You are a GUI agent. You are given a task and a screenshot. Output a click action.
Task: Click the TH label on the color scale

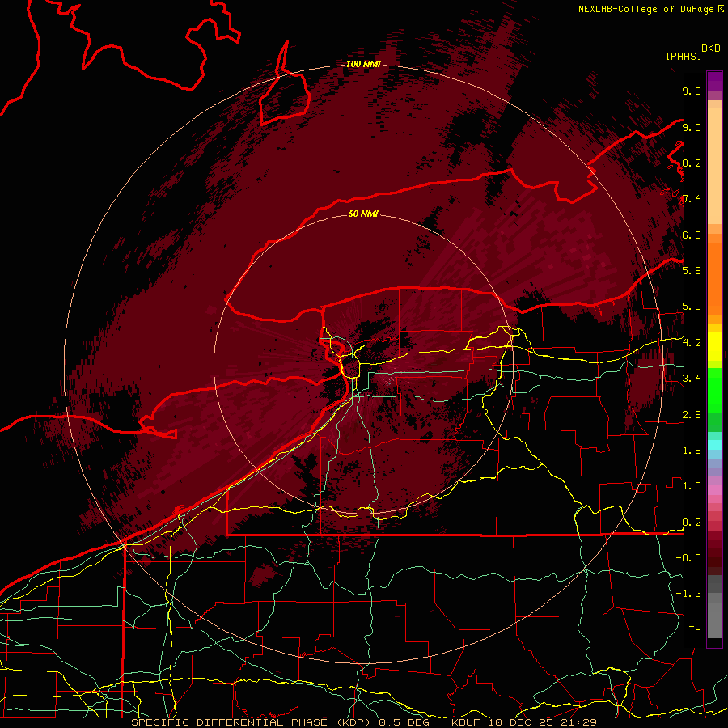[695, 630]
